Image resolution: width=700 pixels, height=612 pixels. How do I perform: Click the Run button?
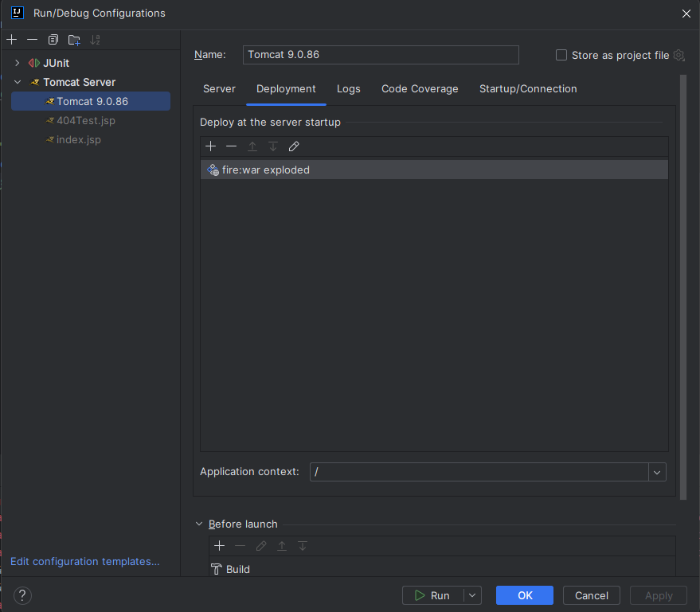pyautogui.click(x=432, y=595)
